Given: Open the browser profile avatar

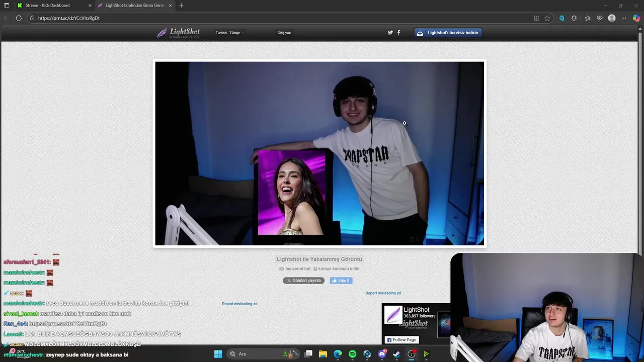Looking at the screenshot, I should click(x=612, y=18).
